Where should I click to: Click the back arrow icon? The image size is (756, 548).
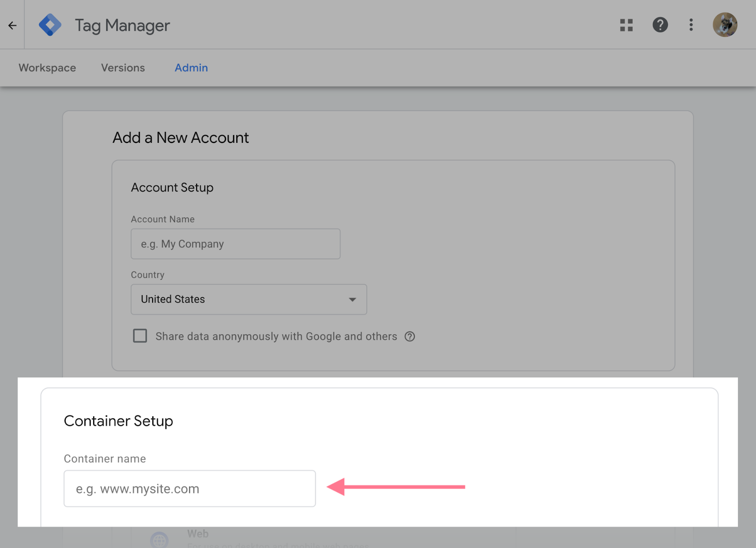coord(12,25)
